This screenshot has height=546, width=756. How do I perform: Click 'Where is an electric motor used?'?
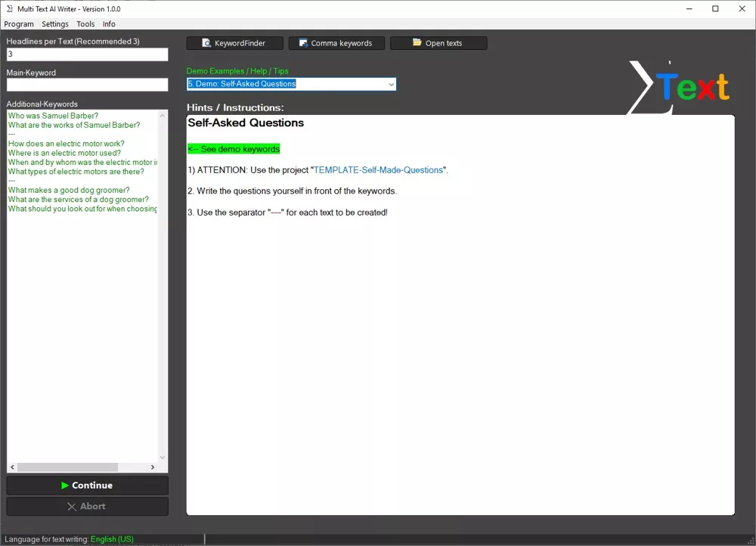click(x=64, y=153)
